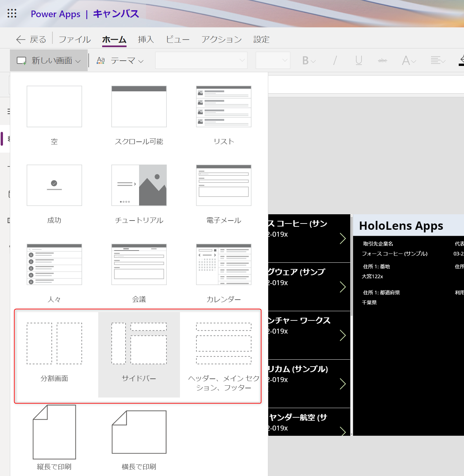The width and height of the screenshot is (464, 476).
Task: Select the サイドバー layout template
Action: click(139, 355)
